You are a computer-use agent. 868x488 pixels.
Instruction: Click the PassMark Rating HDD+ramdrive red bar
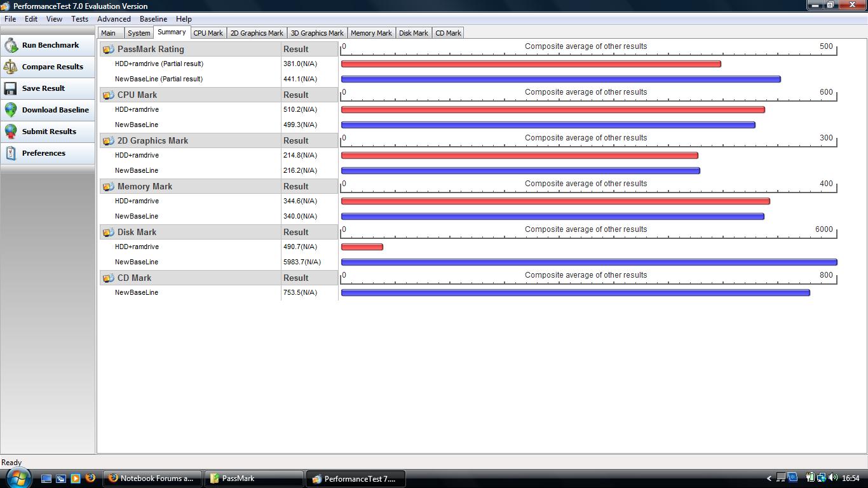(531, 64)
